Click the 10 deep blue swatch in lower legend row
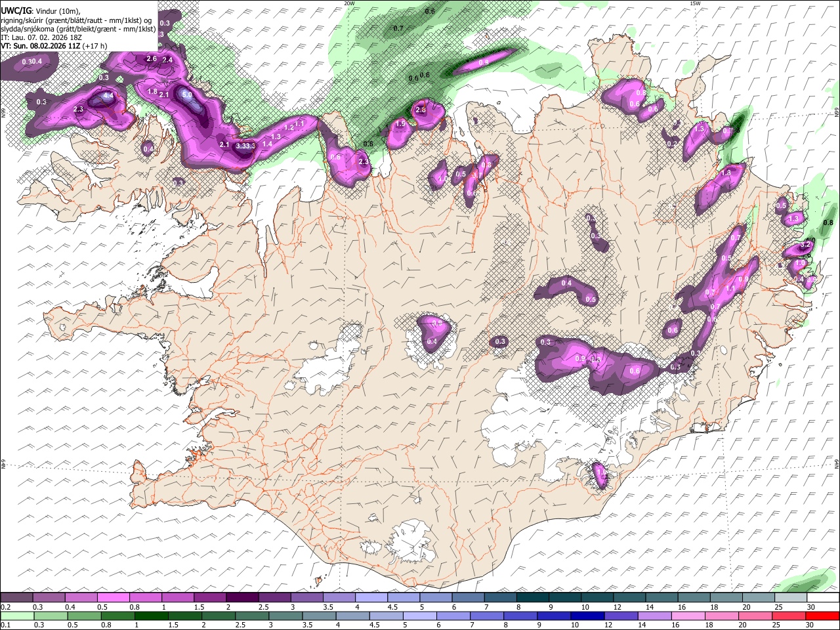 coord(587,616)
